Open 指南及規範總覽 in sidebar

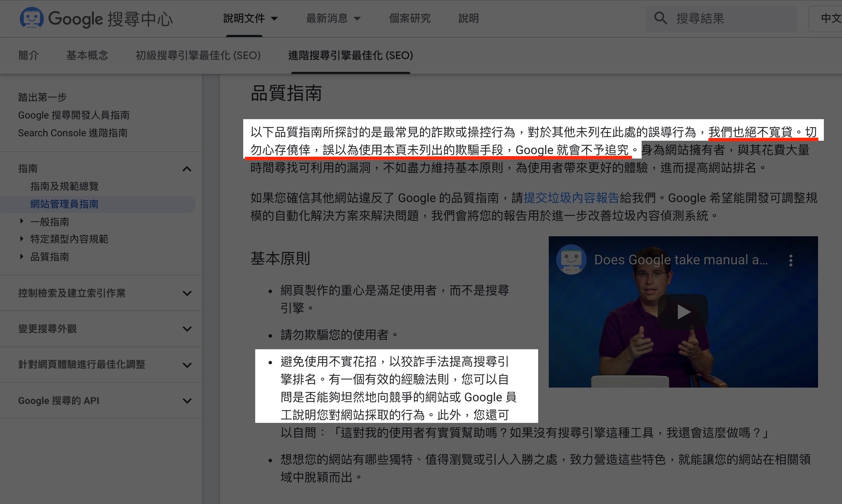64,186
